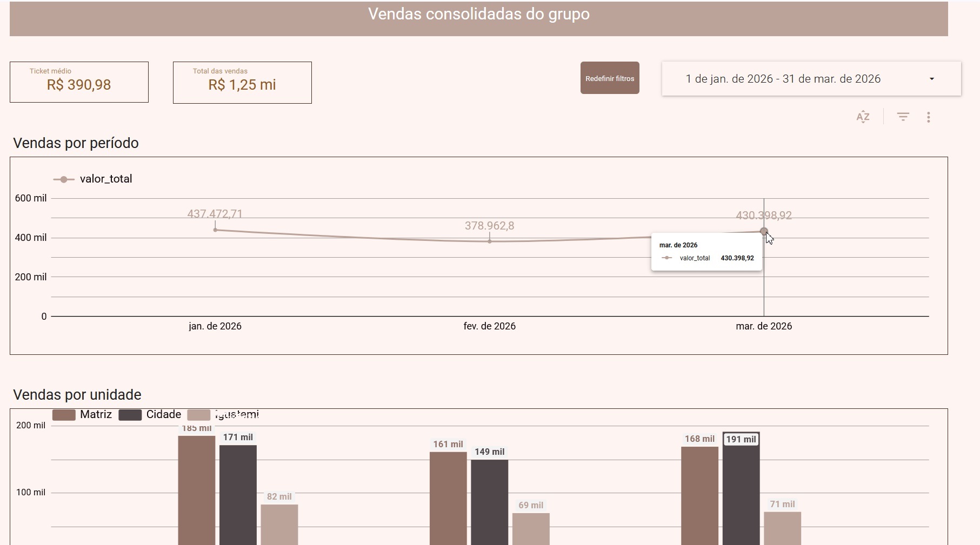This screenshot has height=545, width=980.
Task: Click the 171 mil Cidade bar
Action: 238,494
